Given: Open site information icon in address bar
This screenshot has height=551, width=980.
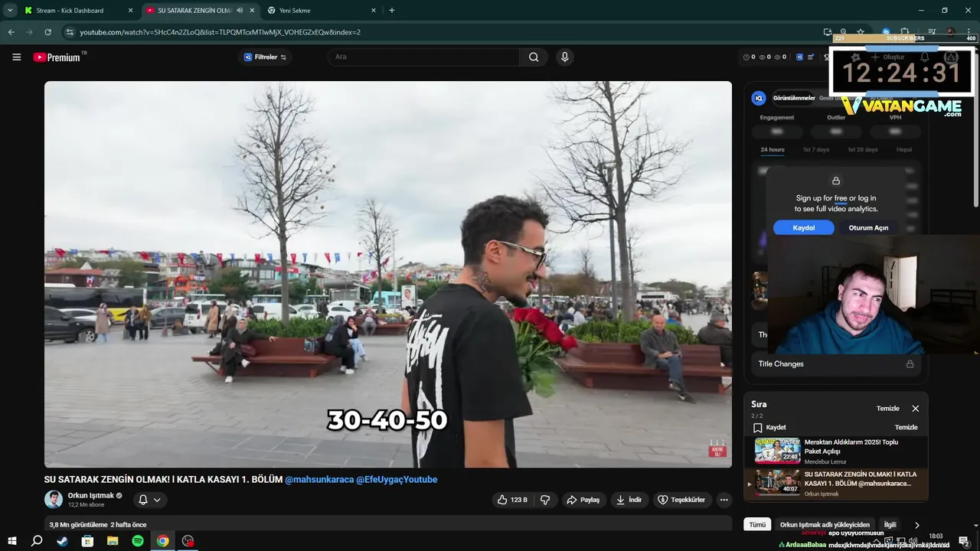Looking at the screenshot, I should point(69,32).
